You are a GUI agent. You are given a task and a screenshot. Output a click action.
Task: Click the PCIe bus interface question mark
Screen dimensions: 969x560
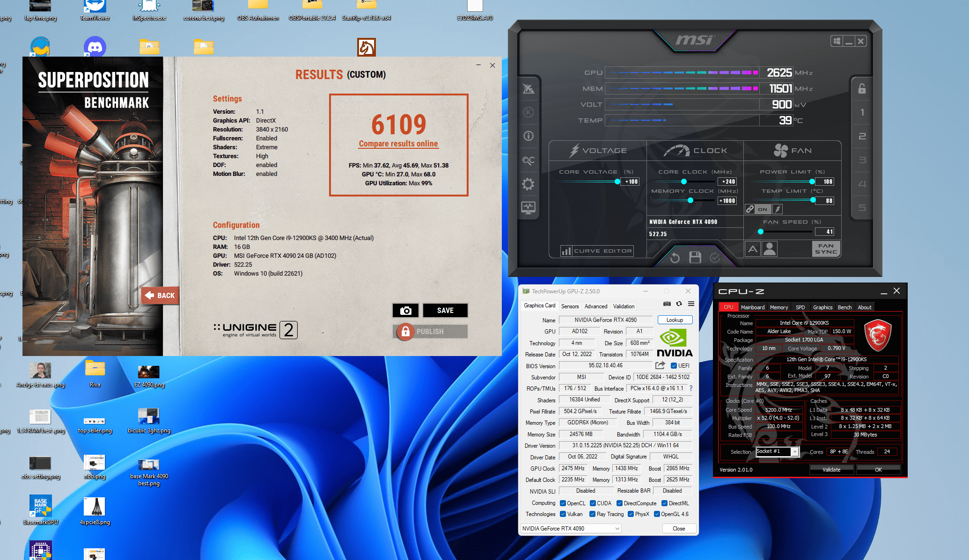pyautogui.click(x=691, y=388)
